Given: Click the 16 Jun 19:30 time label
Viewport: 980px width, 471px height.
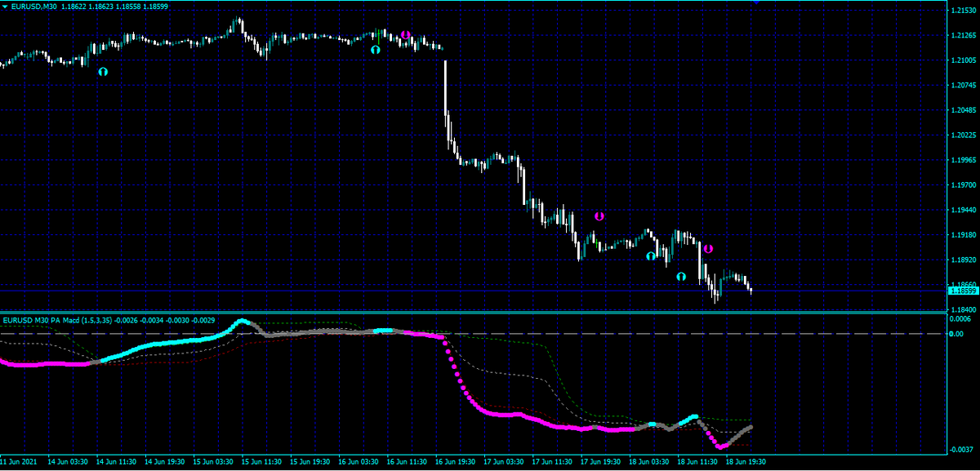Looking at the screenshot, I should click(456, 460).
